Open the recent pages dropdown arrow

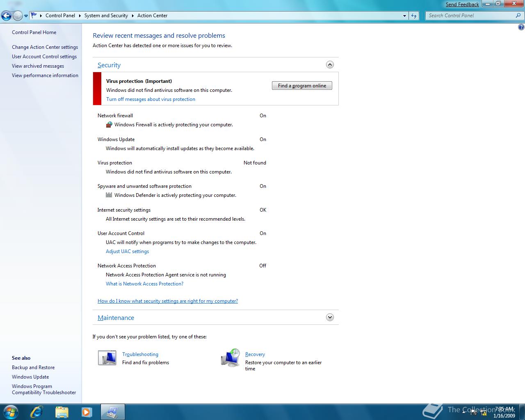[26, 16]
